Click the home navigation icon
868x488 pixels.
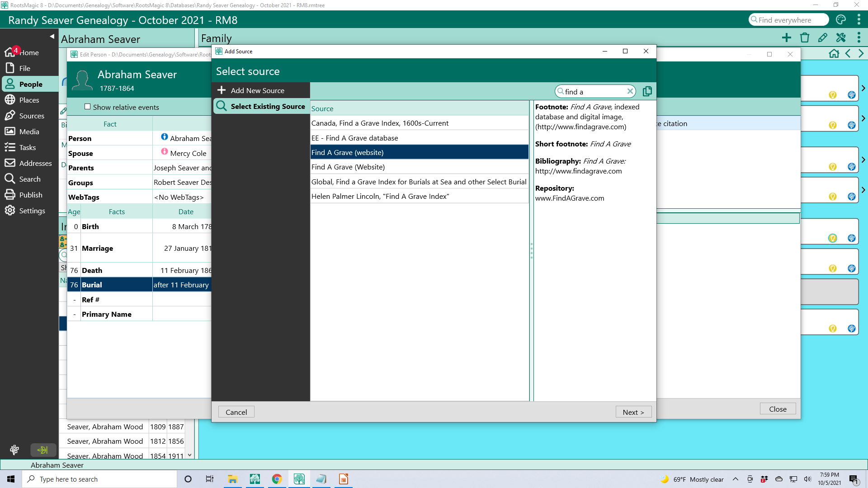click(x=834, y=53)
